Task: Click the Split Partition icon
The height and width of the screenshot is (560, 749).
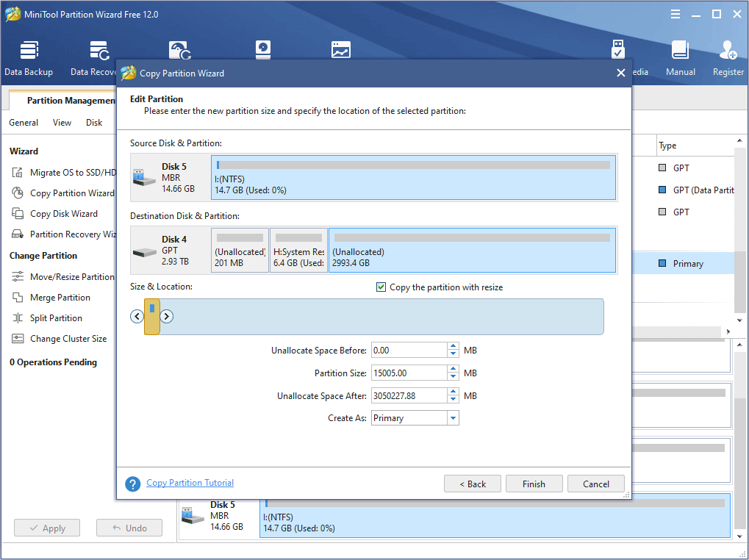Action: pos(17,318)
